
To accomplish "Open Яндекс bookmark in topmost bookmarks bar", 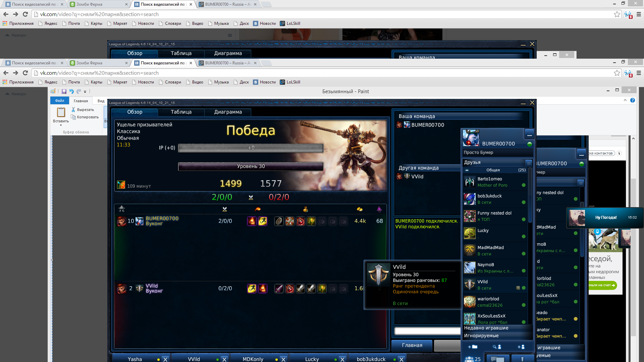I will [48, 23].
